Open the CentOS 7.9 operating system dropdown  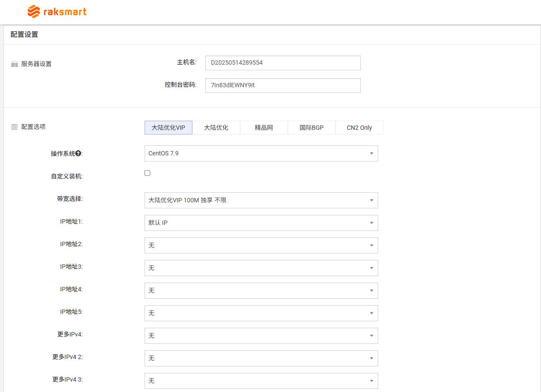click(261, 153)
